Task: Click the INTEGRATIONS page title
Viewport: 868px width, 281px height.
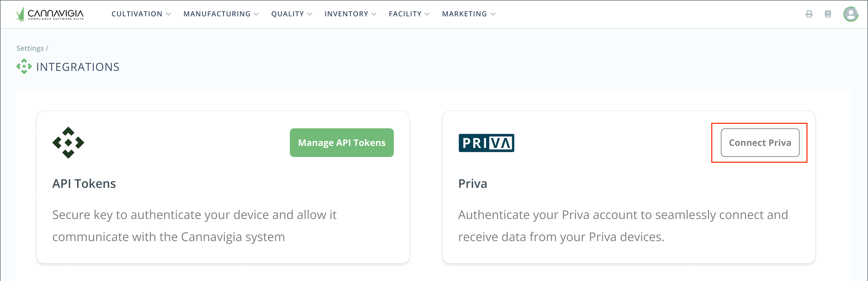Action: pyautogui.click(x=78, y=67)
